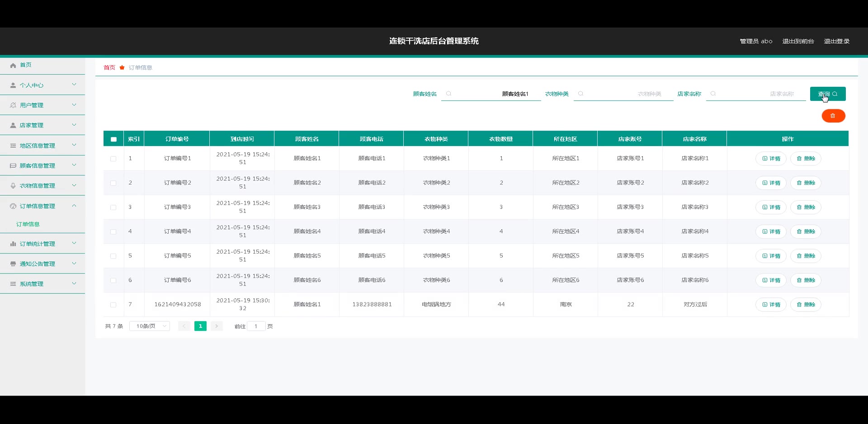Click 退出到前台 link
This screenshot has height=424, width=868.
798,41
